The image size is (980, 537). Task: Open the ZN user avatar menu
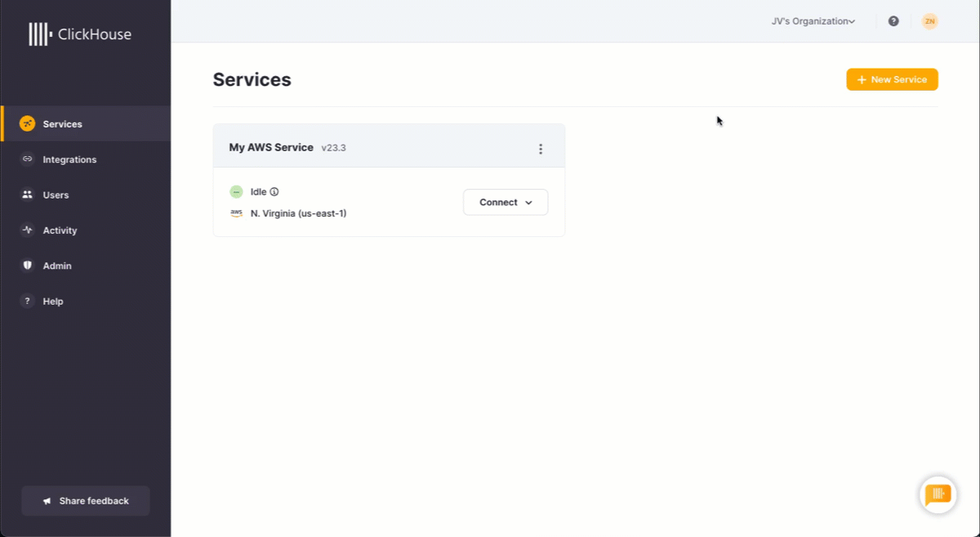point(929,21)
